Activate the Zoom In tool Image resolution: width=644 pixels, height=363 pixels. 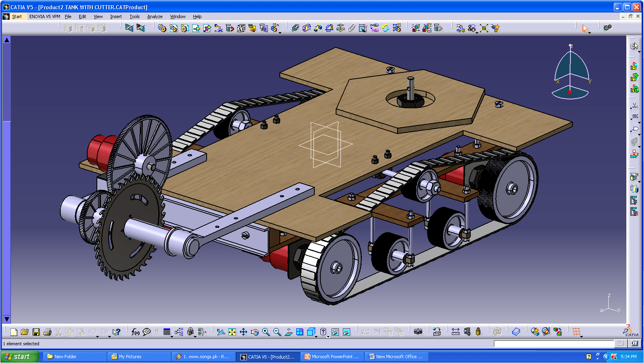[265, 332]
